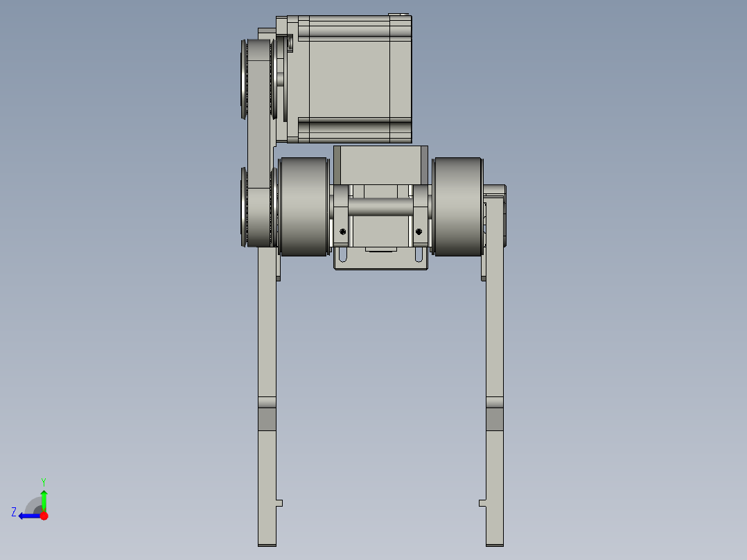Select the large motor body at top
The width and height of the screenshot is (747, 560).
349,79
